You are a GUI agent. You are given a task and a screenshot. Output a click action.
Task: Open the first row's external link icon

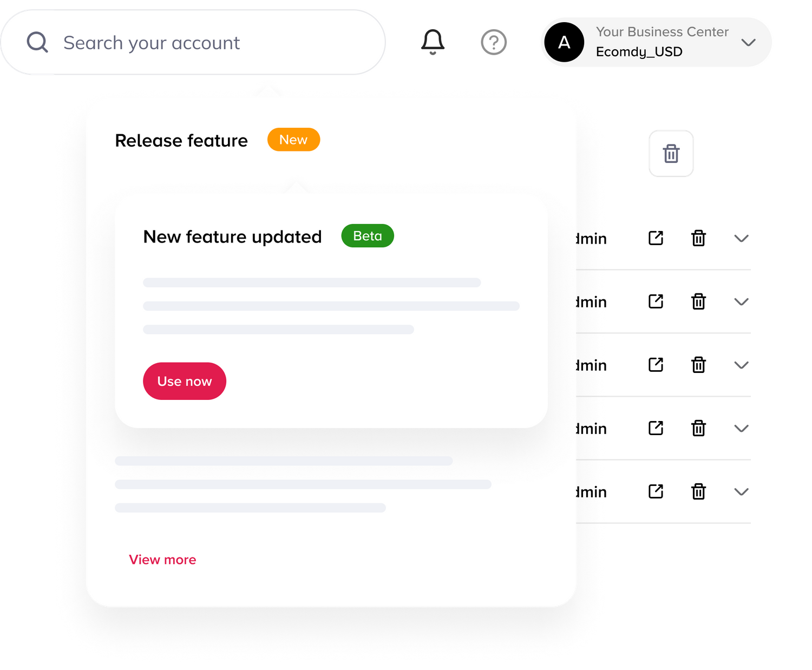(656, 238)
